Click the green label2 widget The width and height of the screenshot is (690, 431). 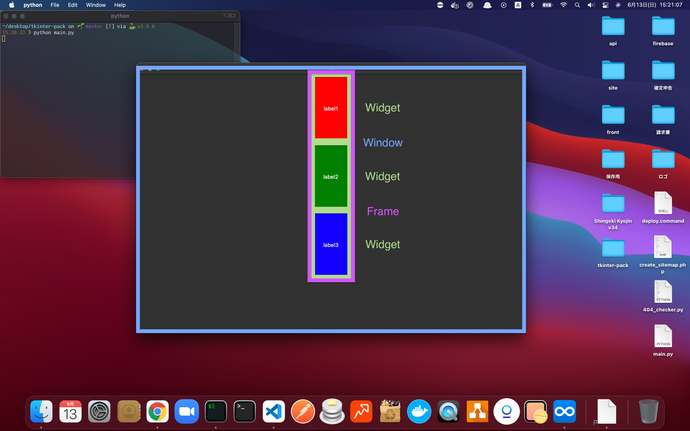[331, 176]
